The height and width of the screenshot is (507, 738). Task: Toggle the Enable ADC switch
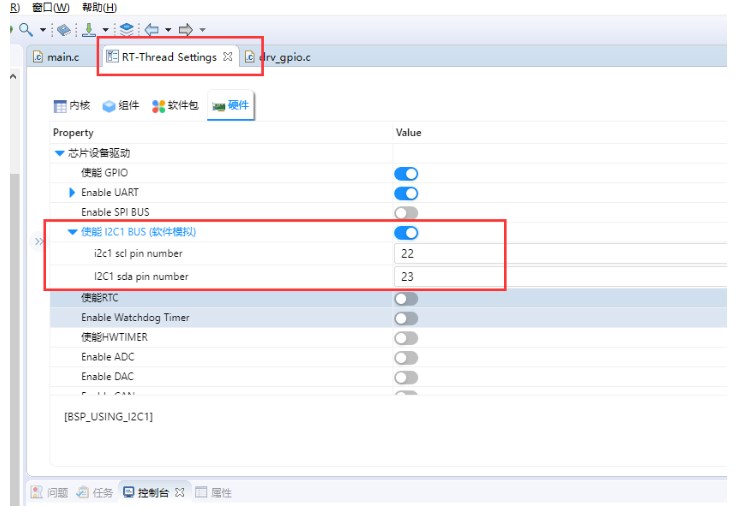pyautogui.click(x=406, y=358)
